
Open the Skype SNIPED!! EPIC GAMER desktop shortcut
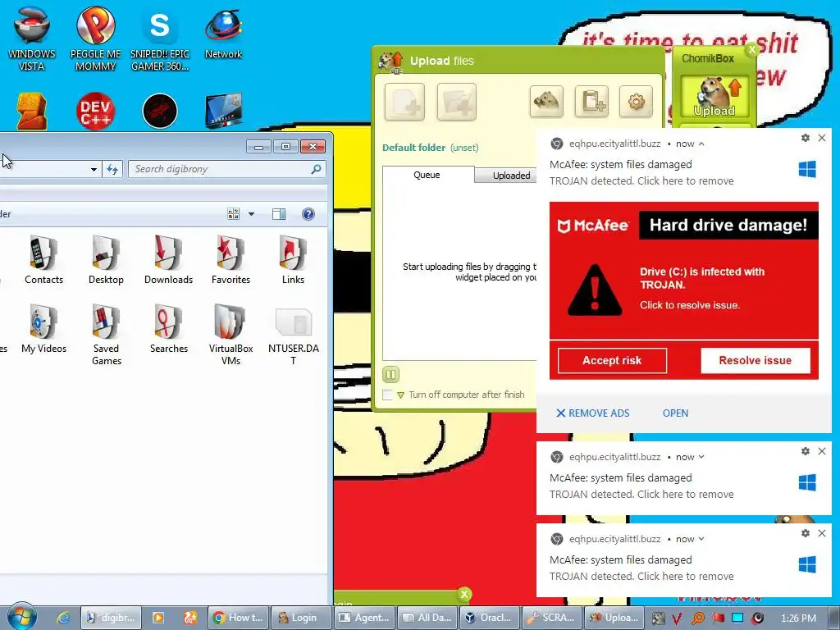[x=160, y=39]
